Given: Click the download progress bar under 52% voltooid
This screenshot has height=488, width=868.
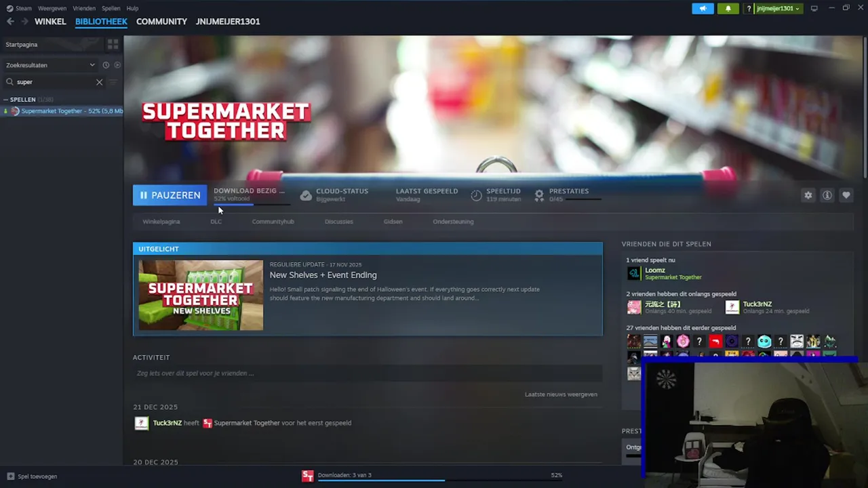Looking at the screenshot, I should 252,204.
